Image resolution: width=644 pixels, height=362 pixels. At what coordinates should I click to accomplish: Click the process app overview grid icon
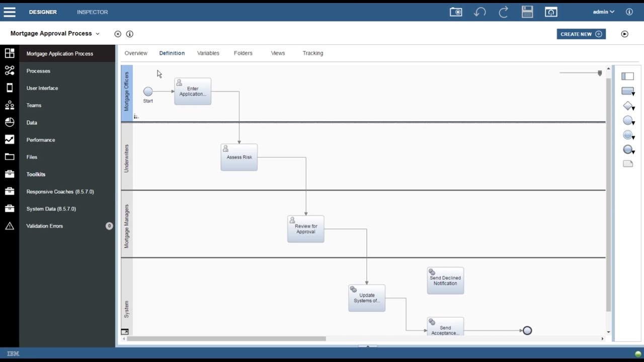pos(10,53)
